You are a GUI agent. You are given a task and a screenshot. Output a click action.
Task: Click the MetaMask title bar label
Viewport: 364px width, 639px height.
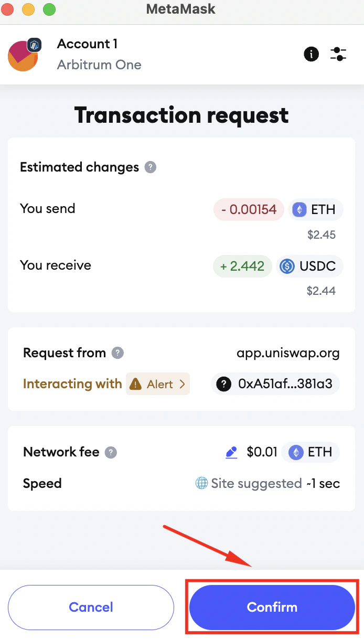pyautogui.click(x=180, y=9)
